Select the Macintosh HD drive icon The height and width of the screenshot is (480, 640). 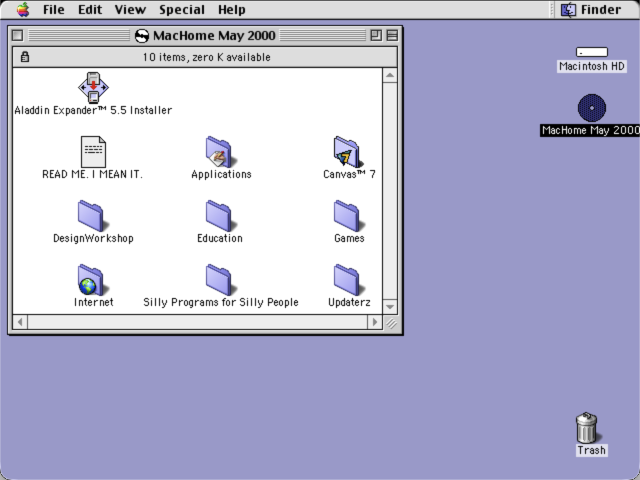[592, 52]
